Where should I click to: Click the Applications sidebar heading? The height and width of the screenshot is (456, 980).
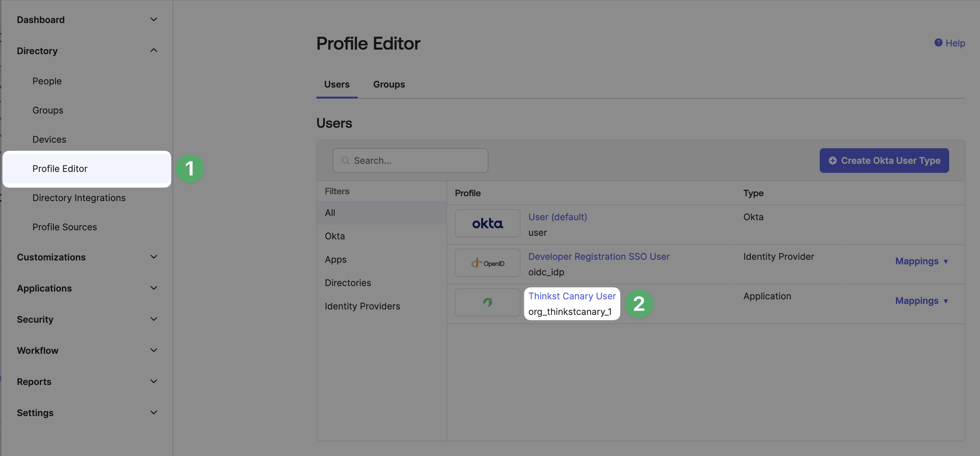click(x=44, y=288)
